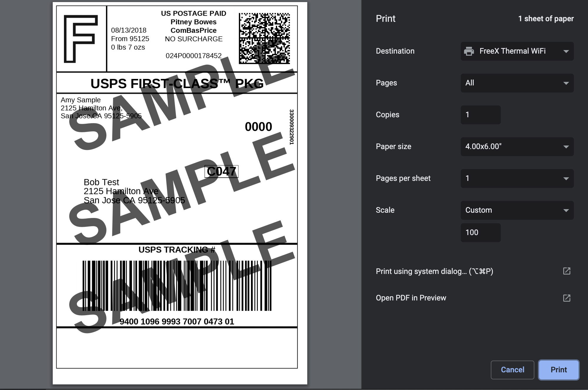Click the USPS tracking barcode in preview

tap(177, 286)
